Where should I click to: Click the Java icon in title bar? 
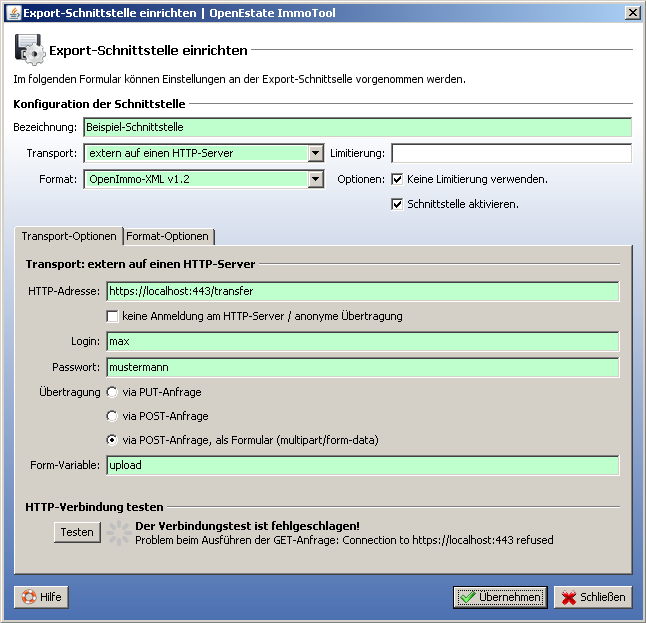coord(14,13)
